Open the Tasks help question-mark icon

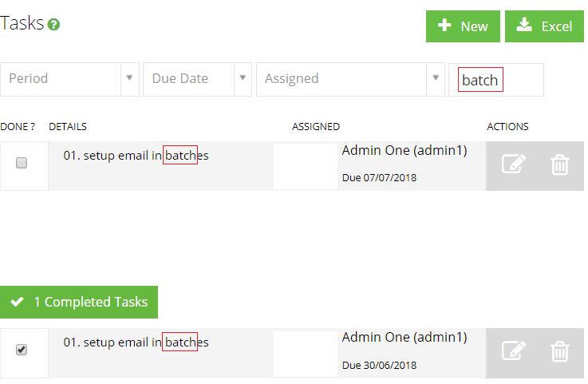point(53,25)
